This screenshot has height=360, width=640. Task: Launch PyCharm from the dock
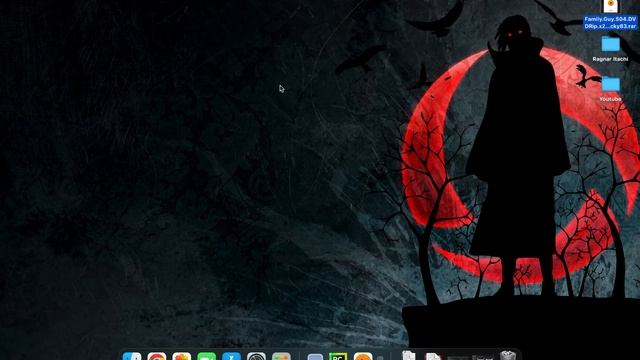click(x=338, y=356)
